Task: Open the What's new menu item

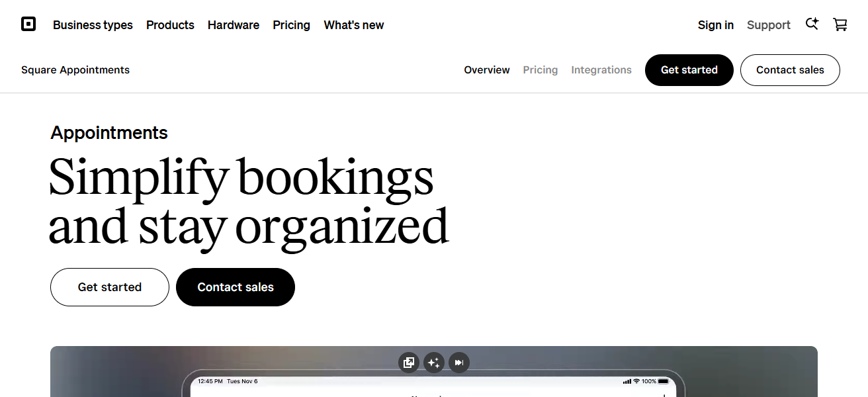Action: click(x=354, y=25)
